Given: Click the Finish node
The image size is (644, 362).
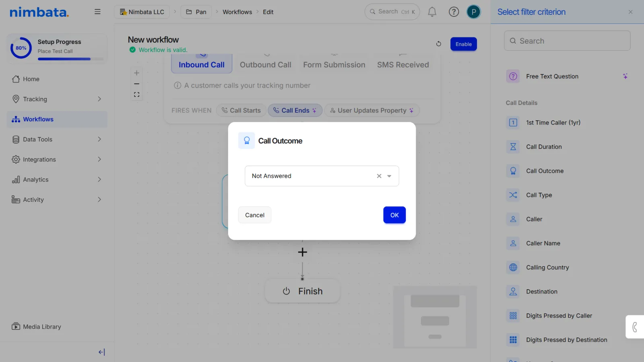Looking at the screenshot, I should click(302, 291).
